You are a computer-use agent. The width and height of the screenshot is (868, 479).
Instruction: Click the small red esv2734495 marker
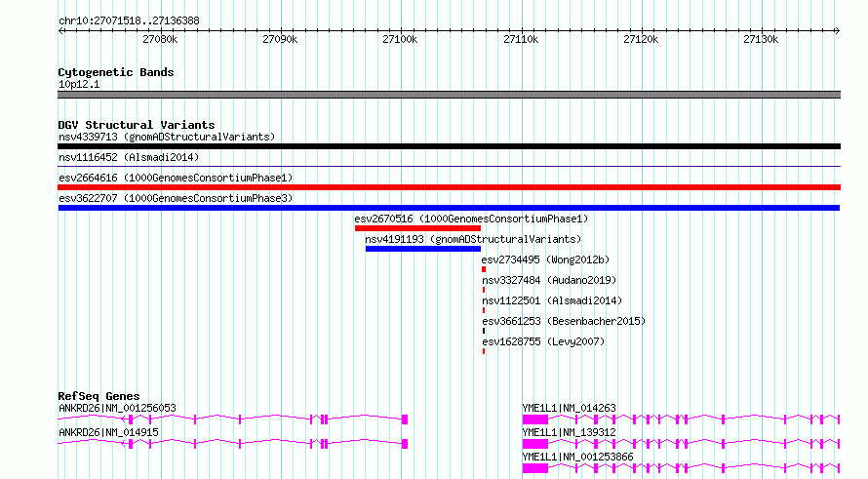pyautogui.click(x=484, y=269)
